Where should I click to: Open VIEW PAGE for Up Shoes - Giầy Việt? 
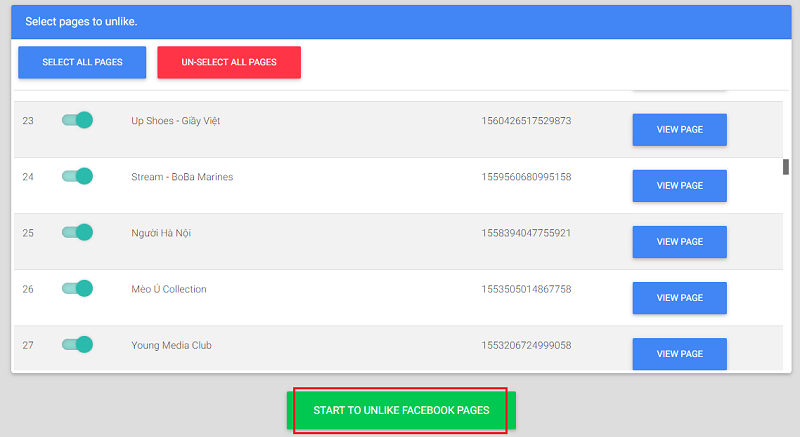(x=679, y=130)
